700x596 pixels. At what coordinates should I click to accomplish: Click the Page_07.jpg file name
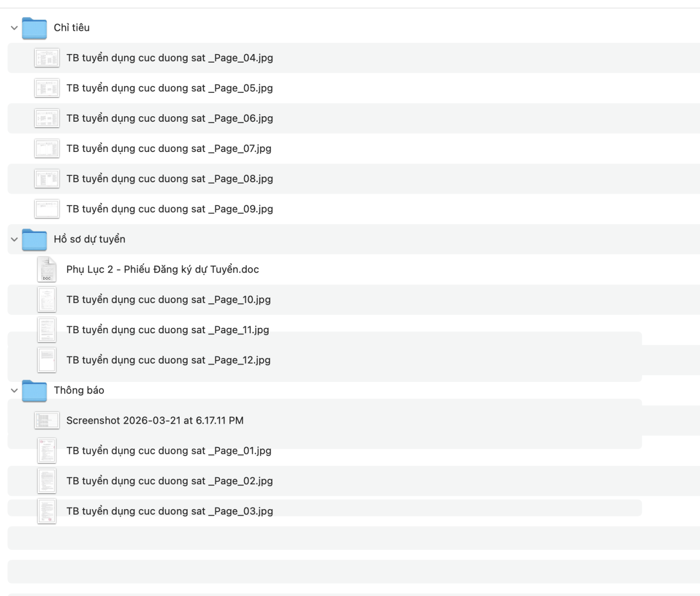tap(169, 149)
